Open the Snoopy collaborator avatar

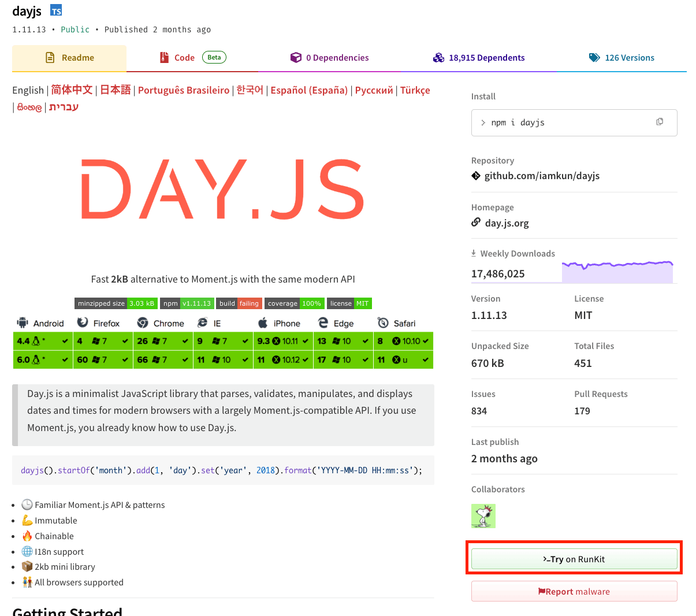pos(483,516)
